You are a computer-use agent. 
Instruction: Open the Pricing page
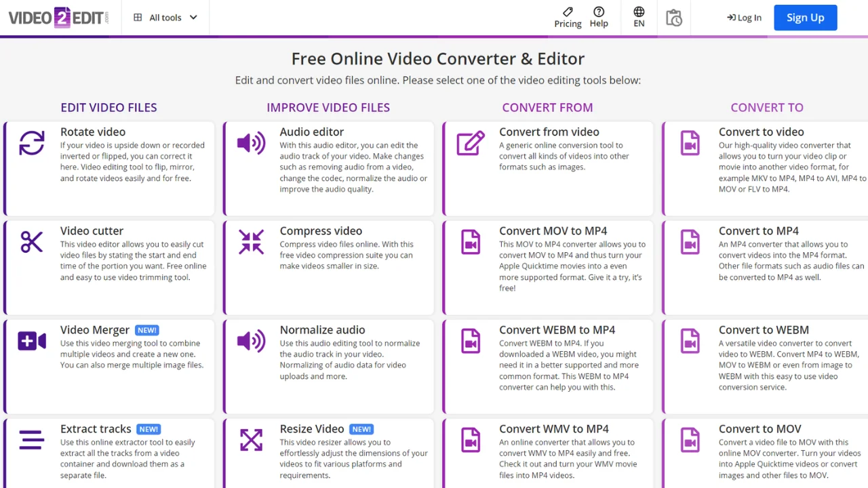click(568, 18)
